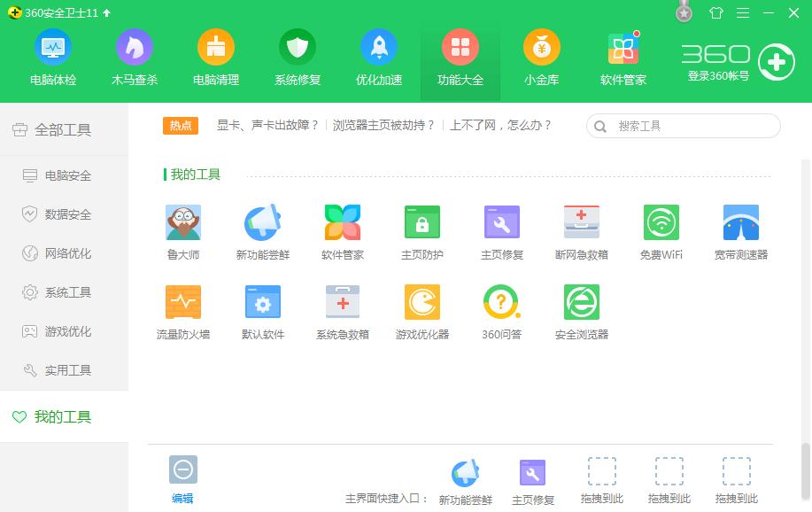
Task: Launch the 断网急救箱 tool
Action: 582,232
